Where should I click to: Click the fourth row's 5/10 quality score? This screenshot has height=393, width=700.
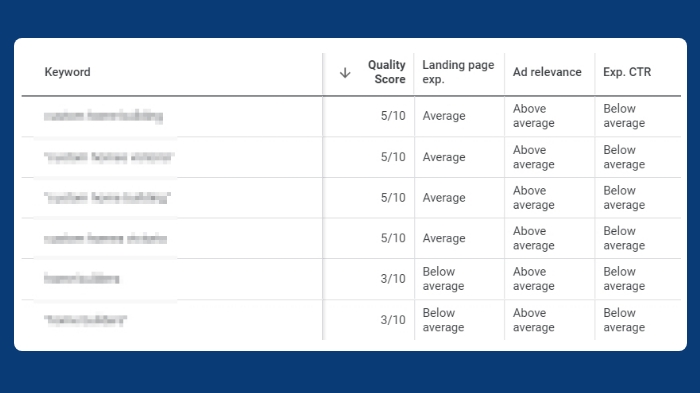(x=393, y=238)
